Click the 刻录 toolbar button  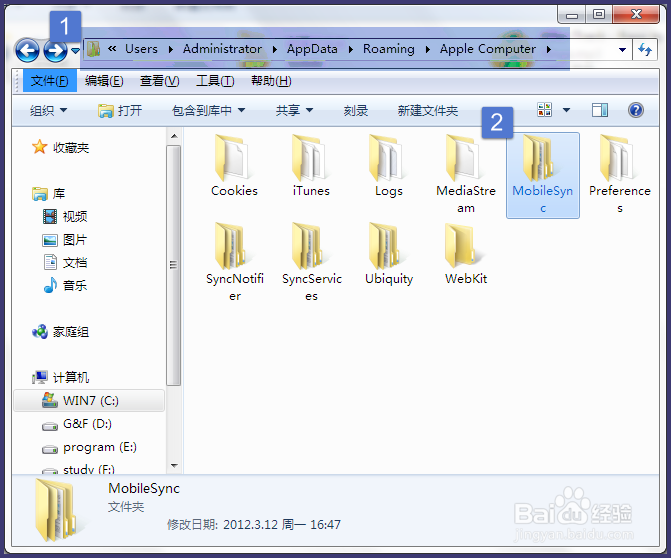click(356, 111)
